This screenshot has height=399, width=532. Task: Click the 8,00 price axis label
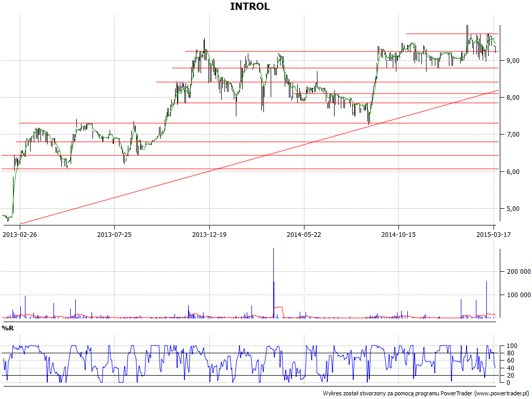(x=513, y=98)
